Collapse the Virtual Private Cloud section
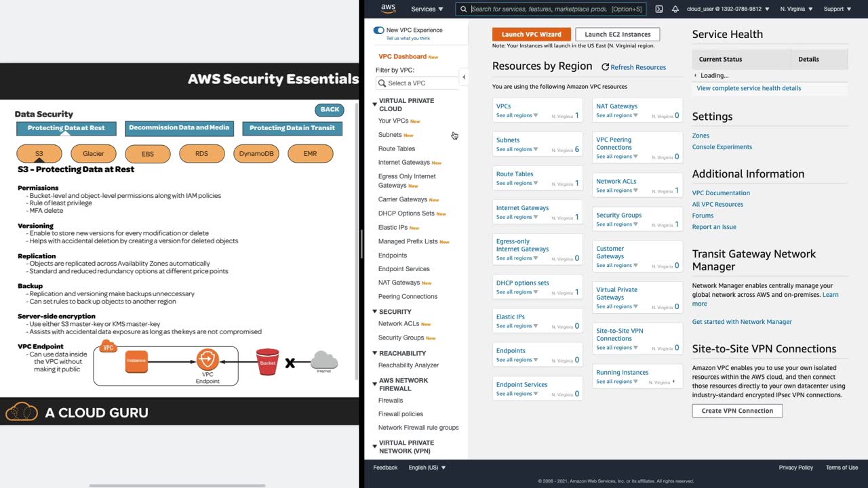Image resolution: width=868 pixels, height=488 pixels. point(374,104)
